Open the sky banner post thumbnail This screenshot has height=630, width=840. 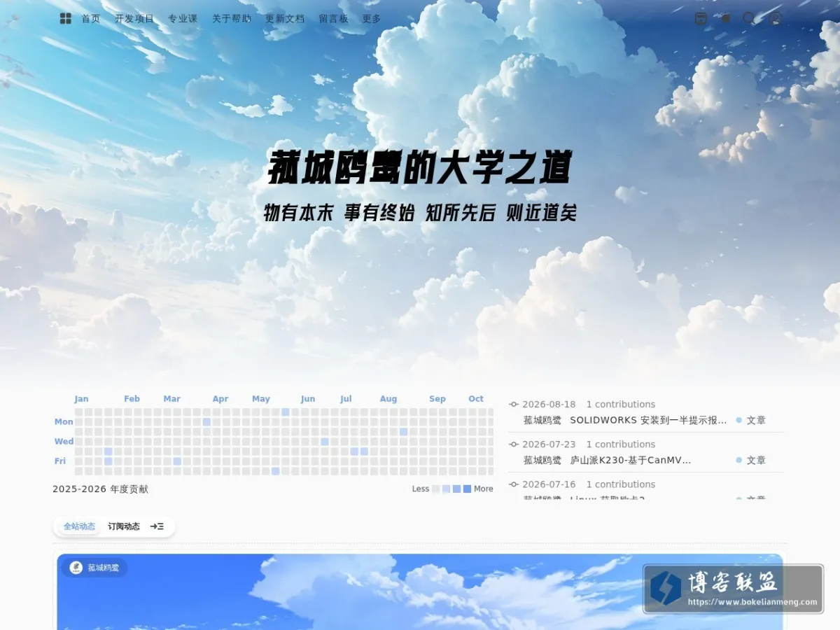[x=420, y=591]
